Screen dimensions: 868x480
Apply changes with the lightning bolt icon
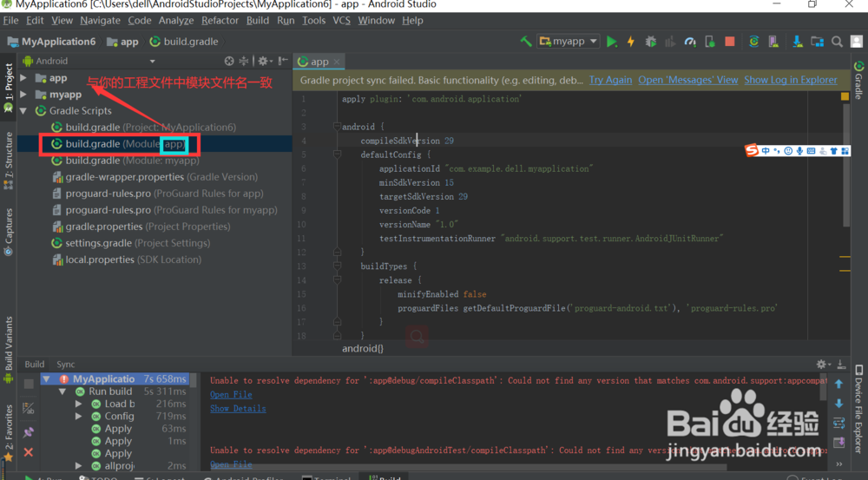630,42
